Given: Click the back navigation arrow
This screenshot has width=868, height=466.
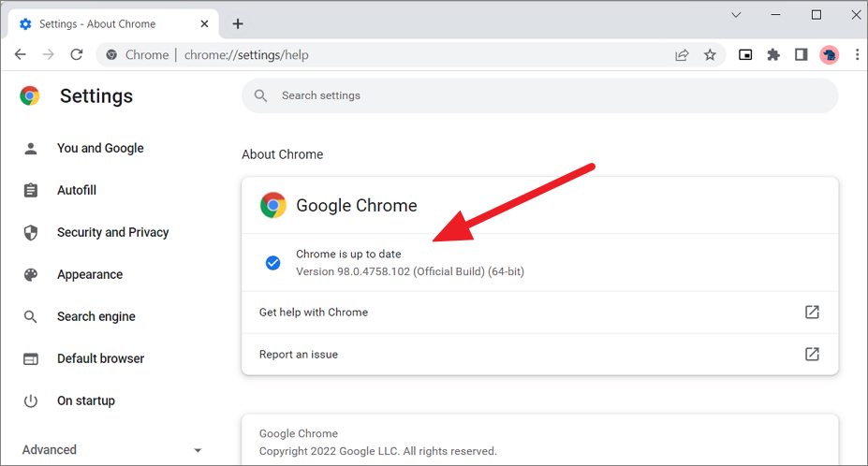Looking at the screenshot, I should click(21, 55).
